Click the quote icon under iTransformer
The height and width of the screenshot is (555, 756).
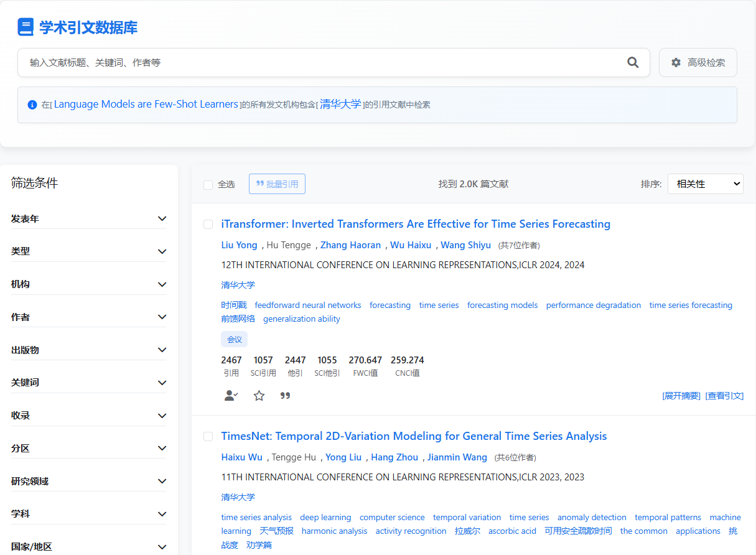(285, 396)
